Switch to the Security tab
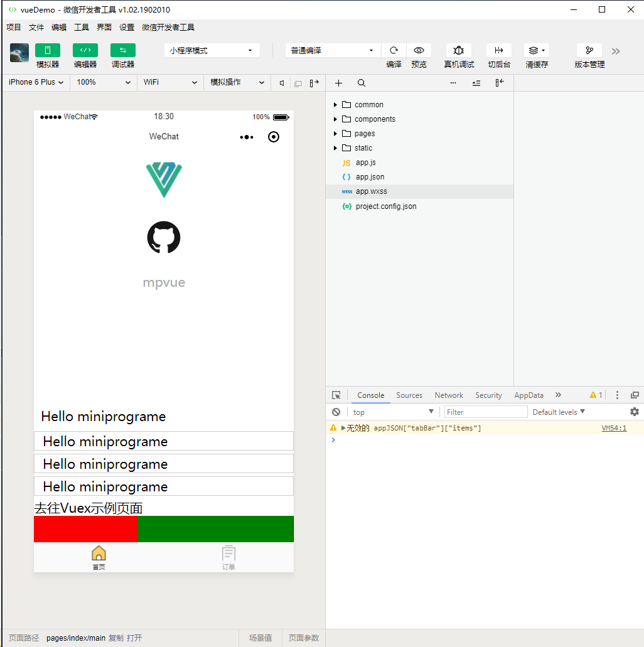The width and height of the screenshot is (644, 647). [488, 395]
